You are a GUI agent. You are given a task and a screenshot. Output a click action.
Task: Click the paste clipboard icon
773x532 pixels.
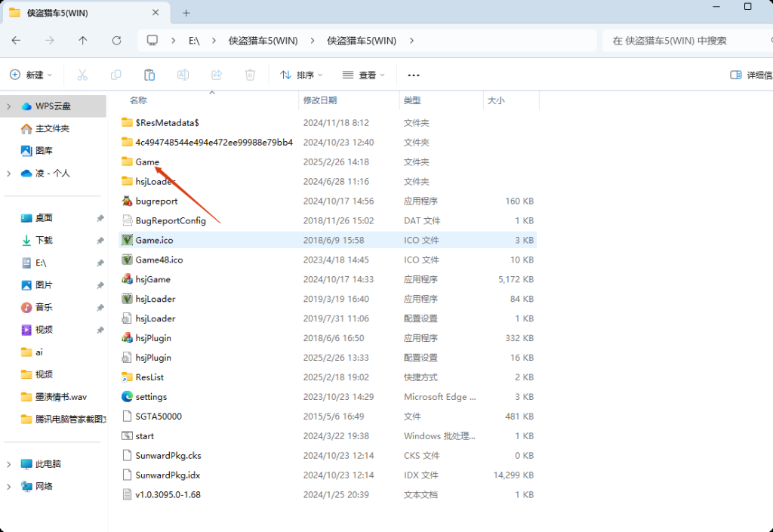[149, 75]
